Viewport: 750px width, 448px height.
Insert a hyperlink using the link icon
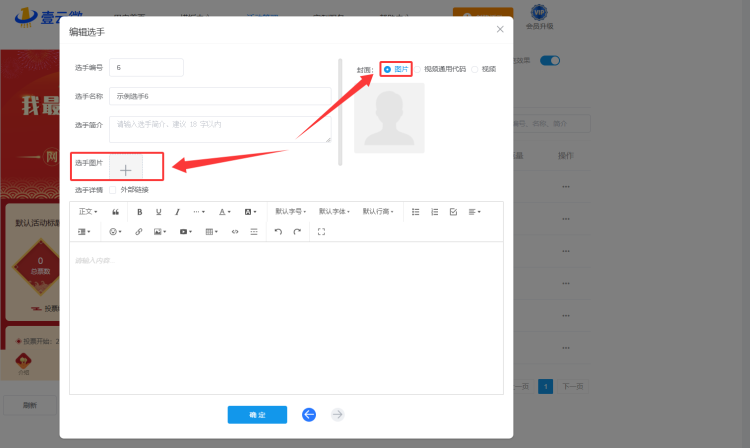(139, 231)
